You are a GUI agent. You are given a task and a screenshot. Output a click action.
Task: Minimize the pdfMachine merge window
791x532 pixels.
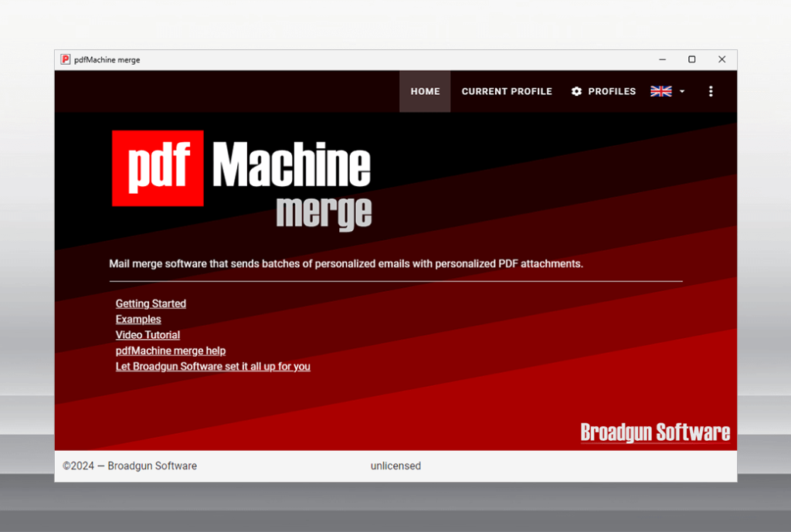[662, 59]
